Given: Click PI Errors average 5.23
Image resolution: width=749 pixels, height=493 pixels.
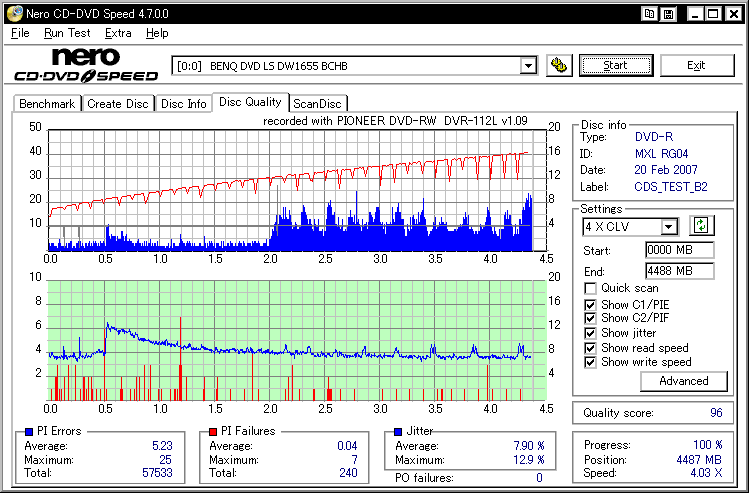Looking at the screenshot, I should click(162, 446).
